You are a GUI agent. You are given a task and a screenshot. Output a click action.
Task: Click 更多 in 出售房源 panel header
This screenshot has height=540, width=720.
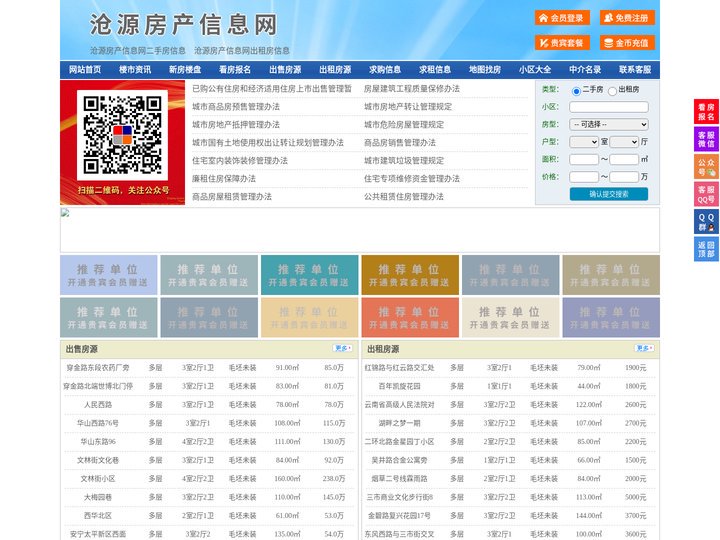(x=343, y=348)
